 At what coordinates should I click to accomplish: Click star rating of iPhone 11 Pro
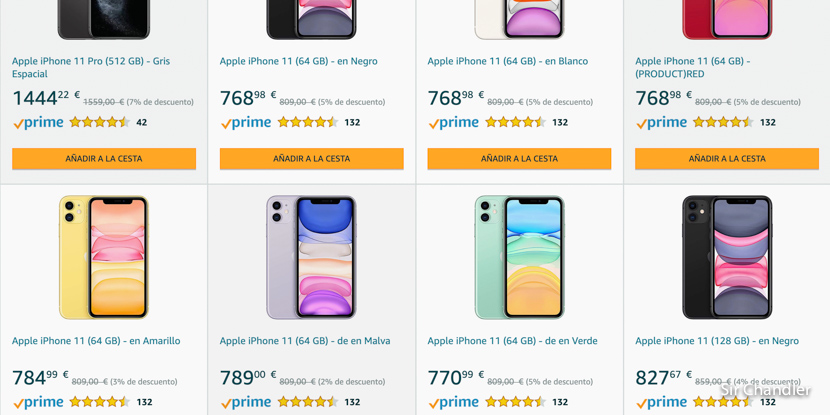tap(99, 122)
